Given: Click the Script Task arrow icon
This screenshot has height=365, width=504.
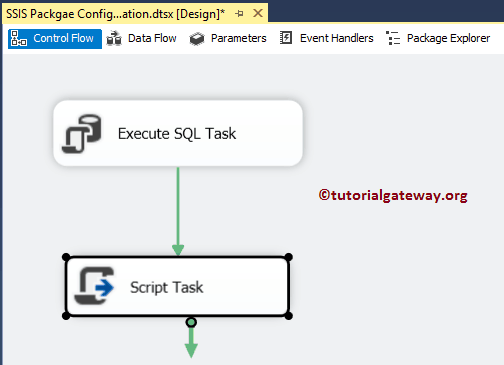Looking at the screenshot, I should pyautogui.click(x=94, y=286).
